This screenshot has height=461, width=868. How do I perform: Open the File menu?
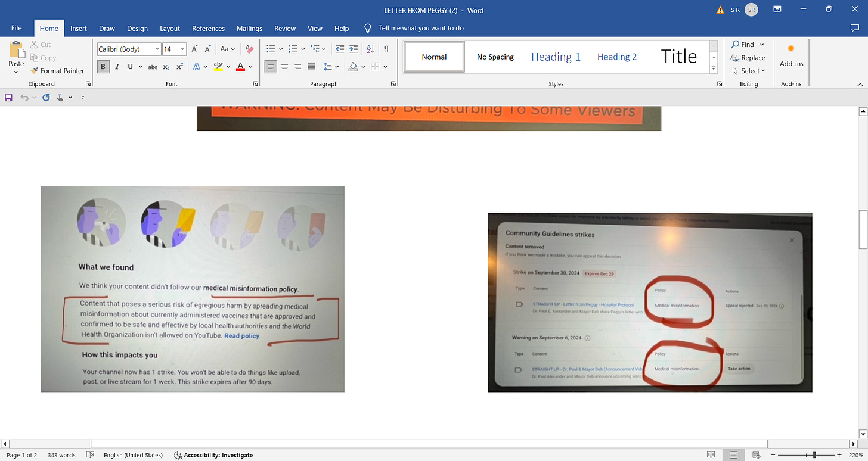coord(16,28)
